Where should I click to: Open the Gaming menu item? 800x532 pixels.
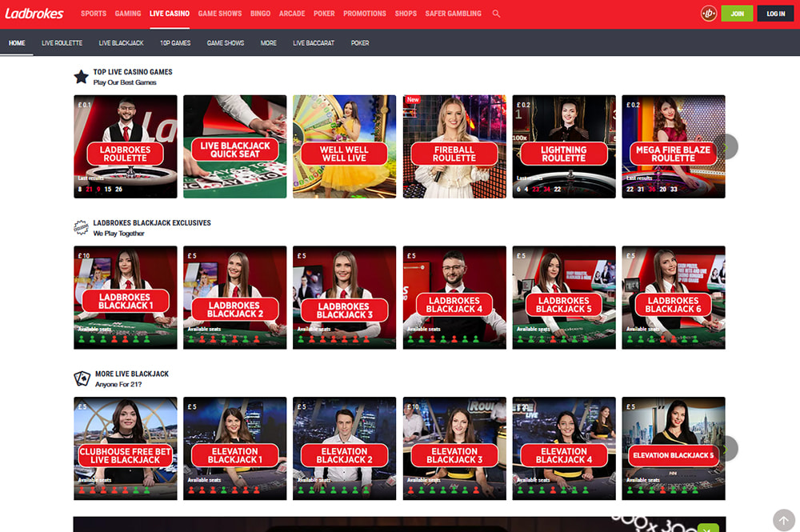point(127,14)
